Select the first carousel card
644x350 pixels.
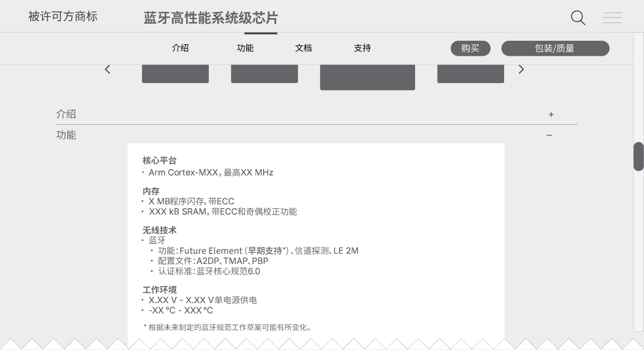click(x=175, y=73)
